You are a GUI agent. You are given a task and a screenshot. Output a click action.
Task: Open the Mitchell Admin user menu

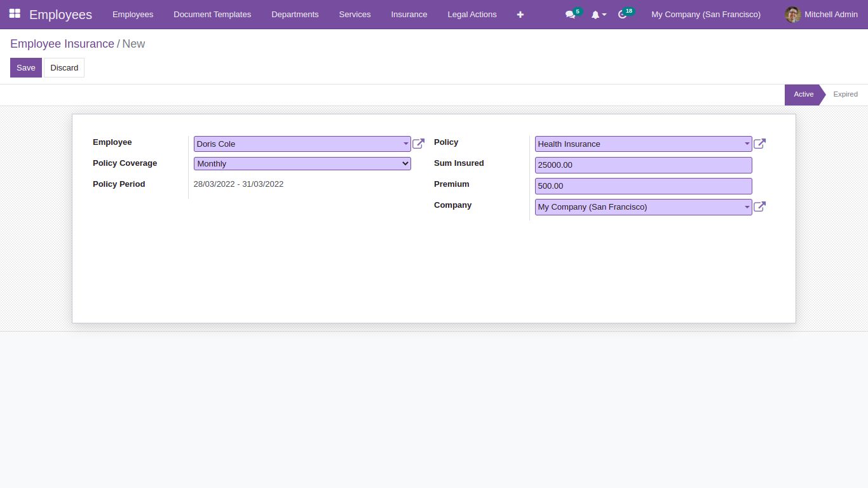pos(820,14)
